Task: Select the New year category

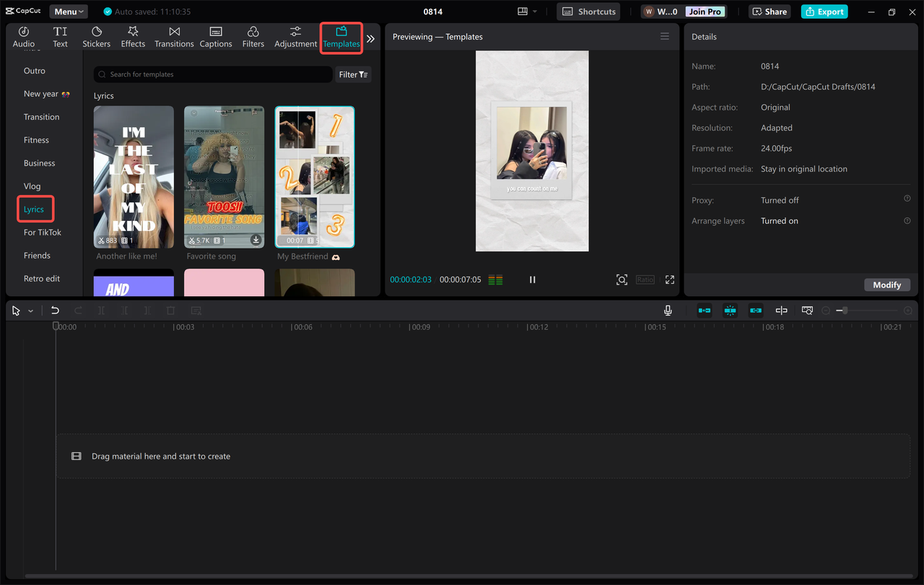Action: coord(46,94)
